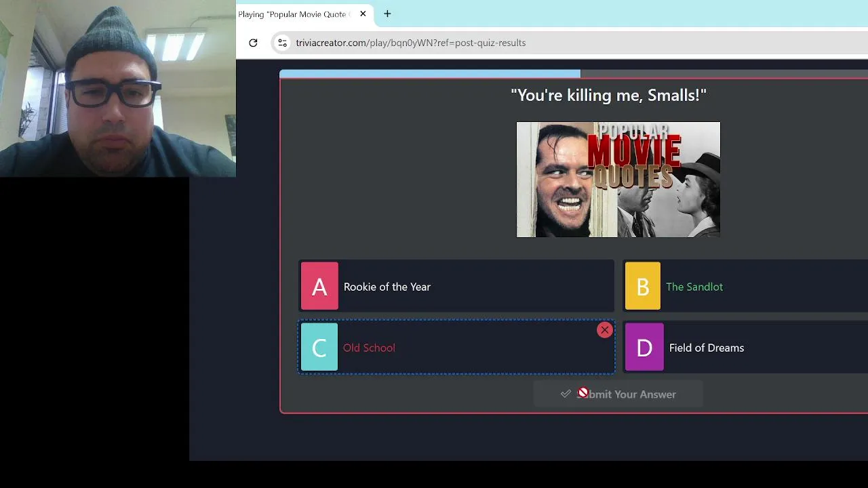Choose answer A Rookie of the Year

point(456,286)
